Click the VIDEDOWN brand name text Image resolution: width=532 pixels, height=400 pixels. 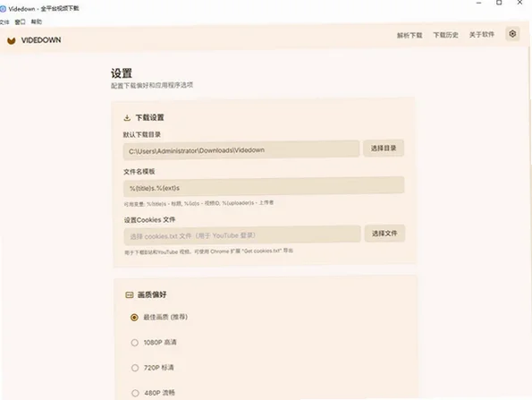coord(41,40)
